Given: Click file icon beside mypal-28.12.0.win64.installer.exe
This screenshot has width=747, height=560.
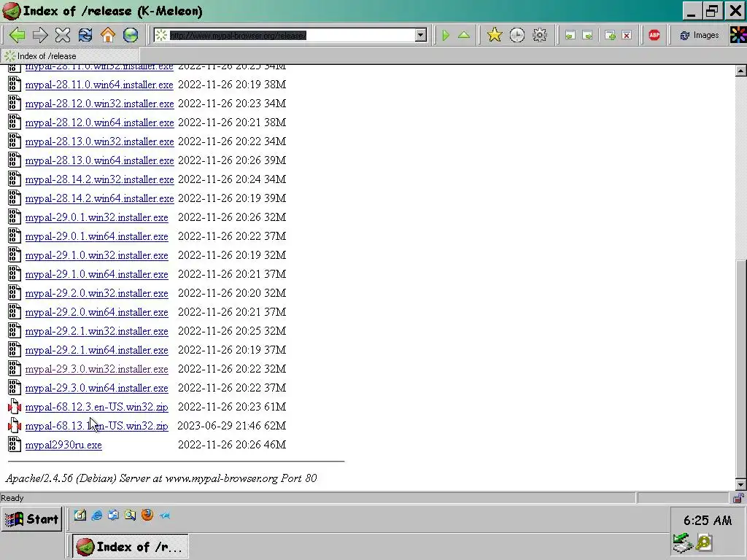Looking at the screenshot, I should (x=15, y=122).
